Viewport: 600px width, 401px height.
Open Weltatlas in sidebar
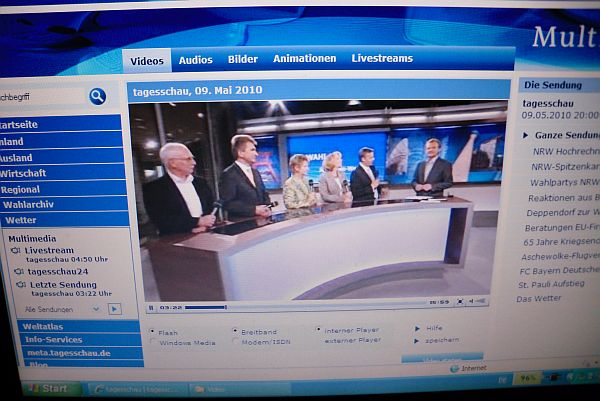(x=78, y=326)
